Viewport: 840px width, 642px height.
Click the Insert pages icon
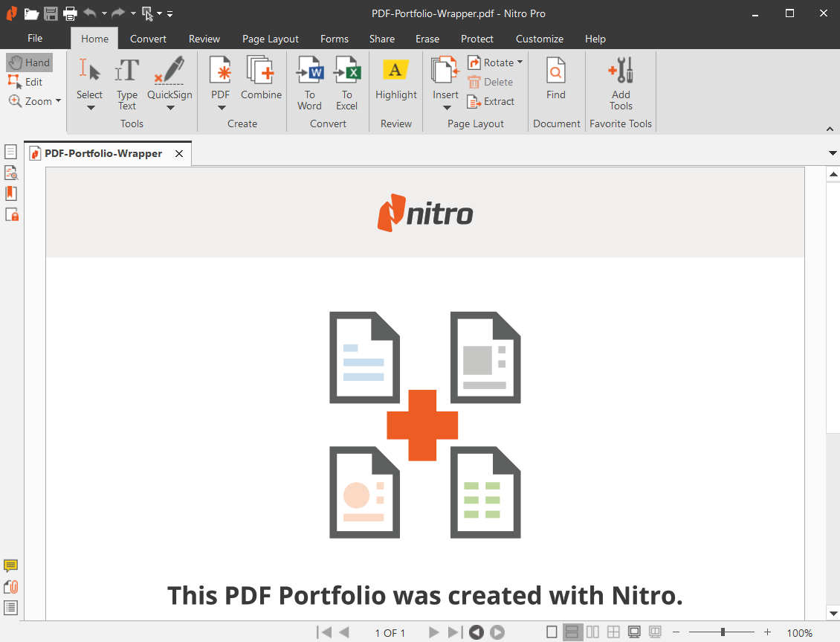click(445, 70)
